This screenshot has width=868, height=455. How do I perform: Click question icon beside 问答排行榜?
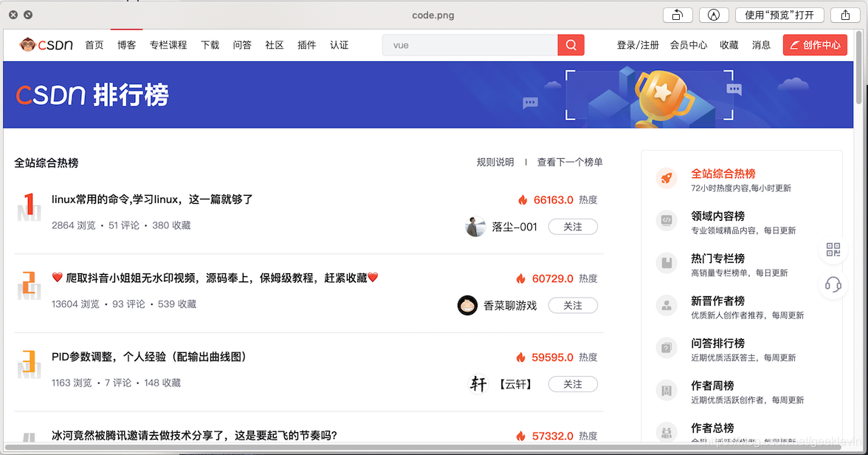(x=666, y=348)
